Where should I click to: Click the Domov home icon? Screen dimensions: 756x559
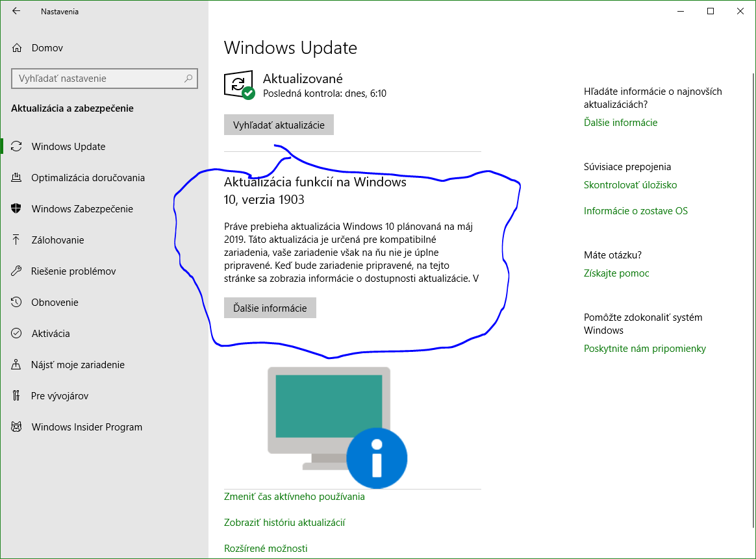tap(17, 47)
